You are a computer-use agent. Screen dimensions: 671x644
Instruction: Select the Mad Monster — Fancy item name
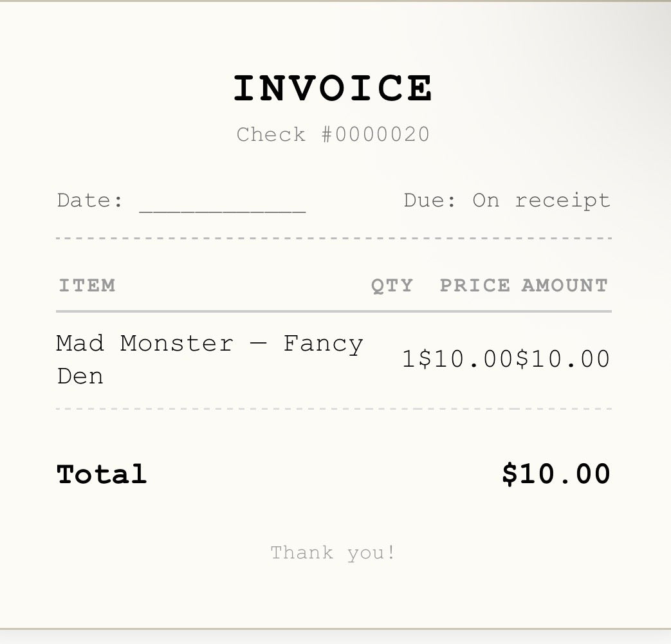point(210,344)
